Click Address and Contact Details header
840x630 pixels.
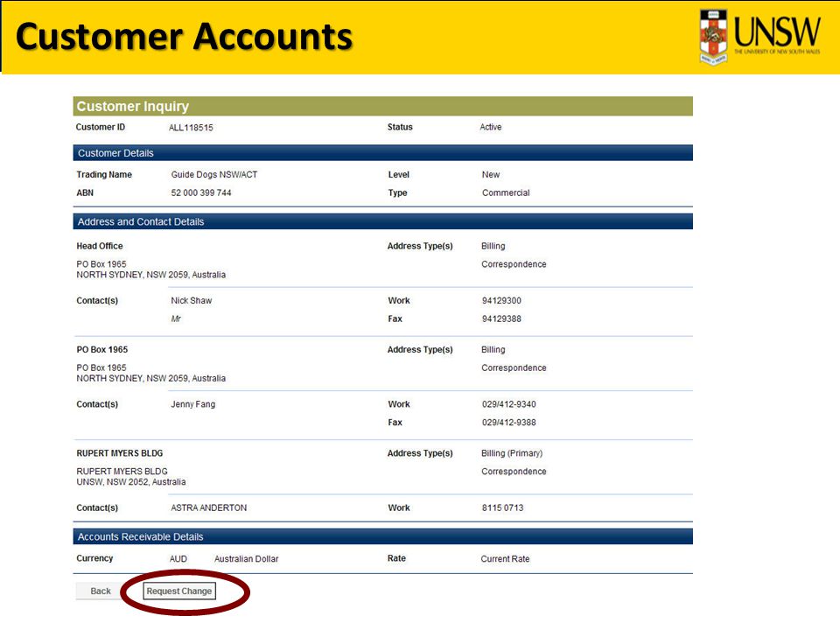click(x=383, y=221)
